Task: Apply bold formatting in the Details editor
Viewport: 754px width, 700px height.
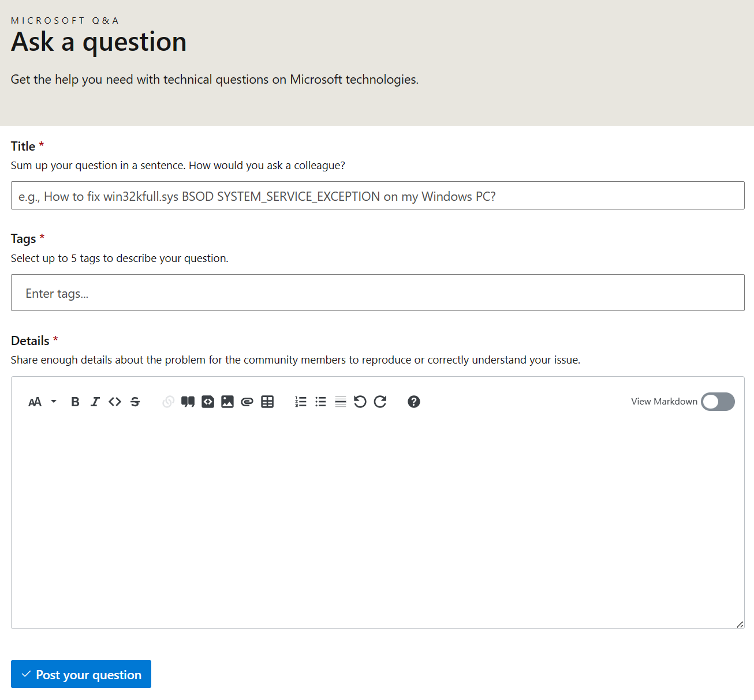Action: (x=75, y=402)
